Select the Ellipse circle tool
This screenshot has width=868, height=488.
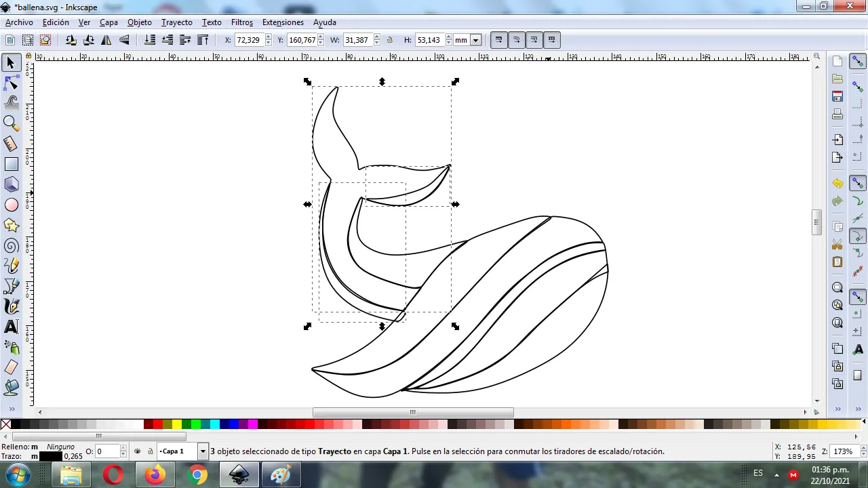[x=11, y=205]
